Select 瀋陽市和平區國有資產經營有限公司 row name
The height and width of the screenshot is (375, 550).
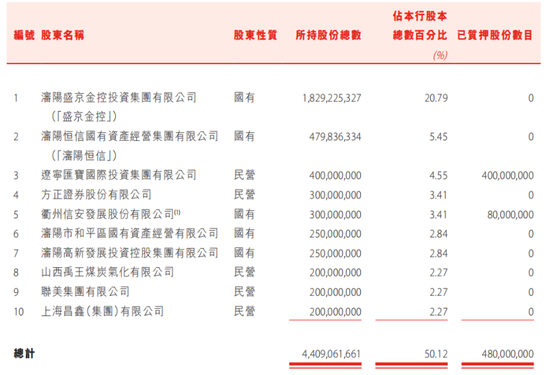click(130, 233)
